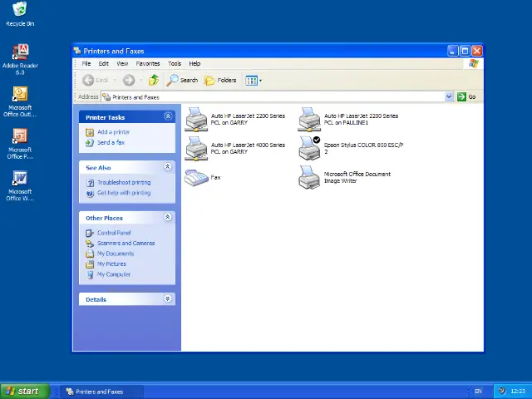Open the Back button history dropdown arrow

click(x=115, y=81)
